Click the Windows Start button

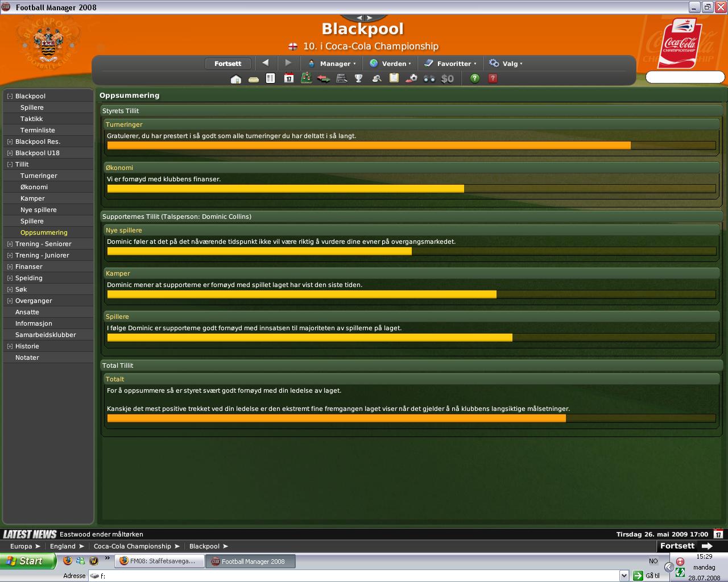27,561
